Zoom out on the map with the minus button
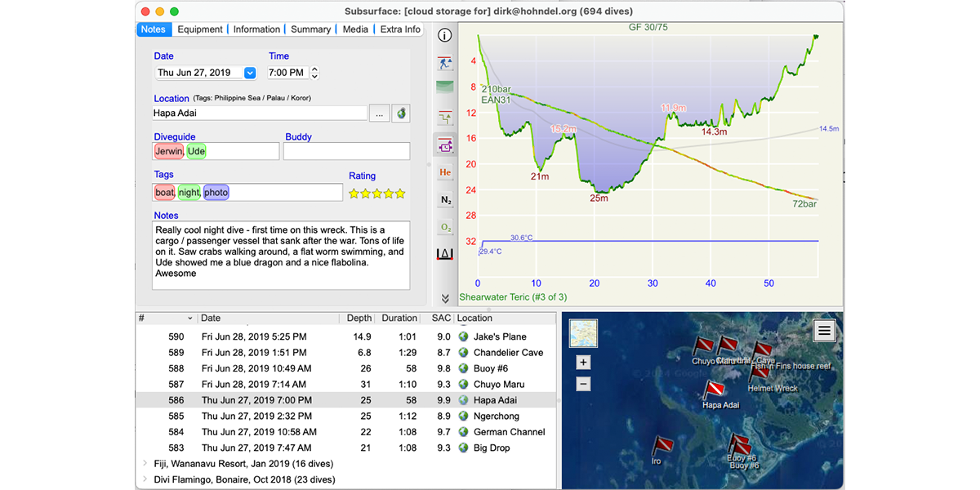Image resolution: width=980 pixels, height=490 pixels. pos(583,383)
